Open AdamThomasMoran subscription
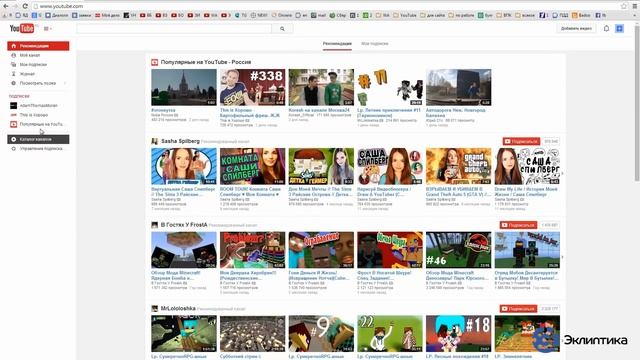 pyautogui.click(x=38, y=106)
